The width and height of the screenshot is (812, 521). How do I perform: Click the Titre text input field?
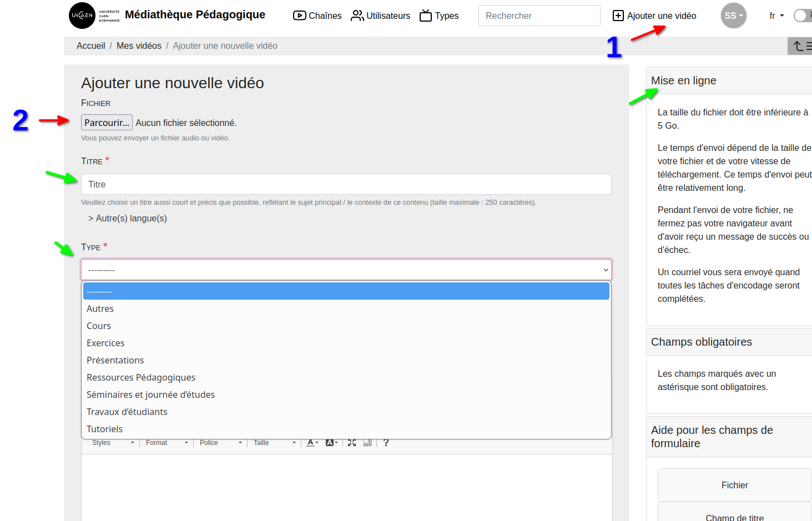346,184
